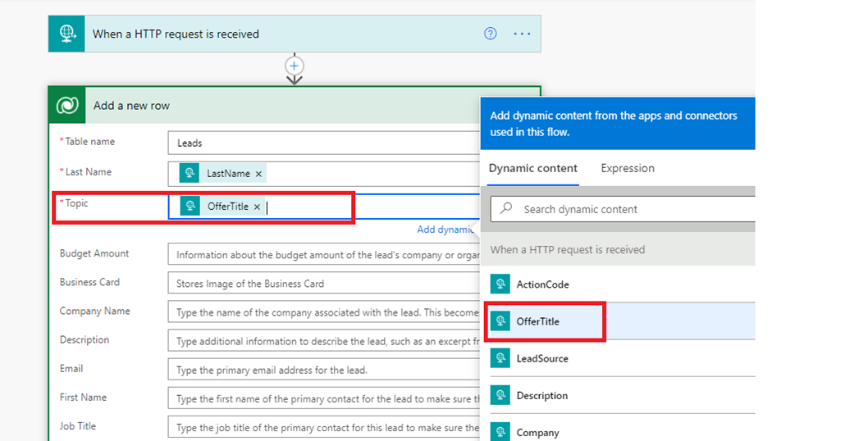
Task: Click the Description input field
Action: [x=324, y=341]
